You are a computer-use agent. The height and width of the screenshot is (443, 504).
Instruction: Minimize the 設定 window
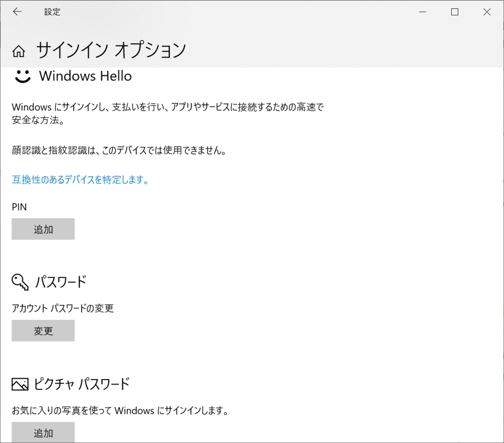[x=423, y=12]
